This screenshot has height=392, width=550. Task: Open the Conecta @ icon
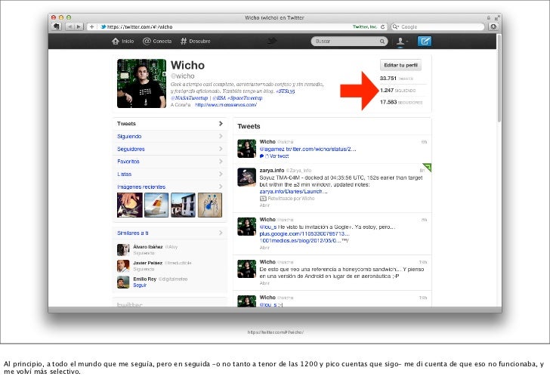tap(148, 41)
